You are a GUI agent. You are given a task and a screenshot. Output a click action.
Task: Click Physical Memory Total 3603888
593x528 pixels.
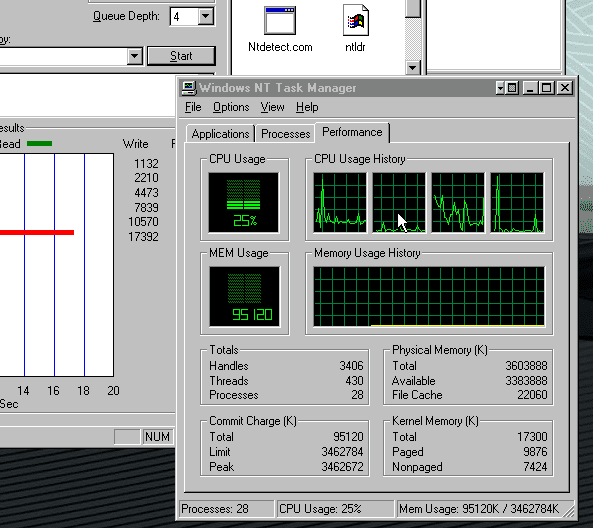(526, 366)
